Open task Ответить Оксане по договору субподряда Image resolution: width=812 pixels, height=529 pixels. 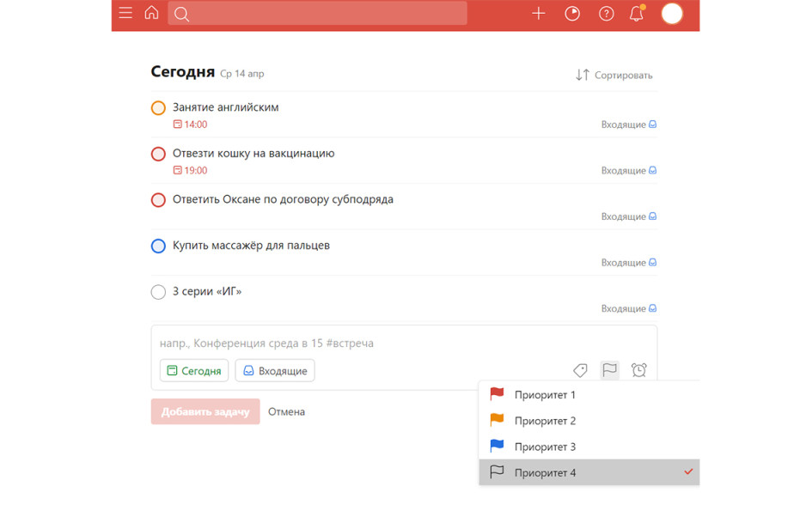point(283,199)
